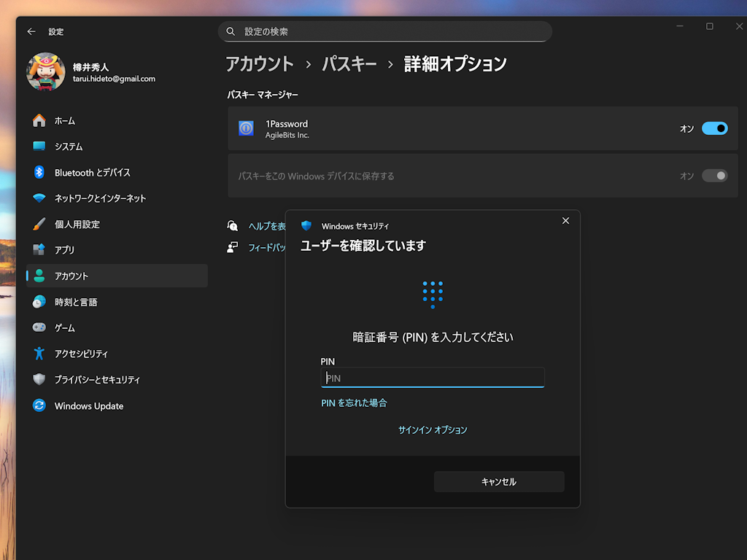
Task: Open ゲーム from the sidebar
Action: 39,327
